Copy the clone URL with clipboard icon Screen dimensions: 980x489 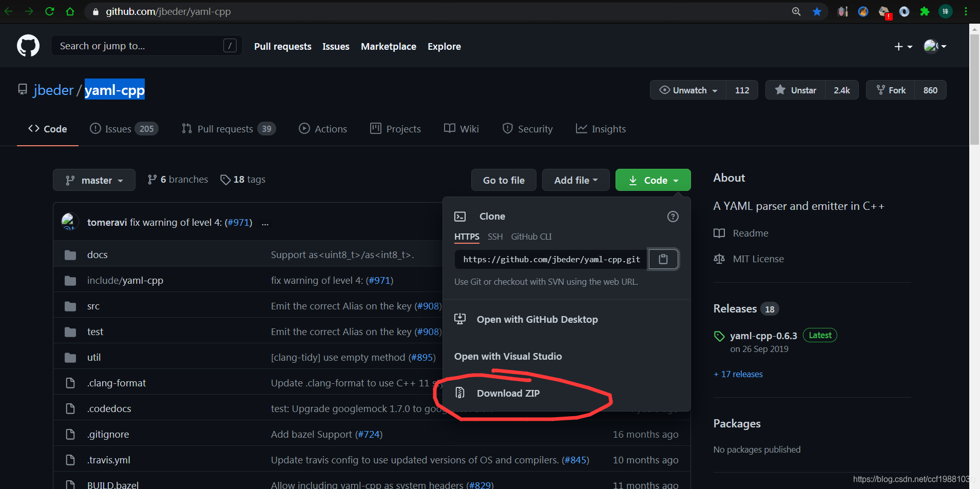tap(663, 259)
